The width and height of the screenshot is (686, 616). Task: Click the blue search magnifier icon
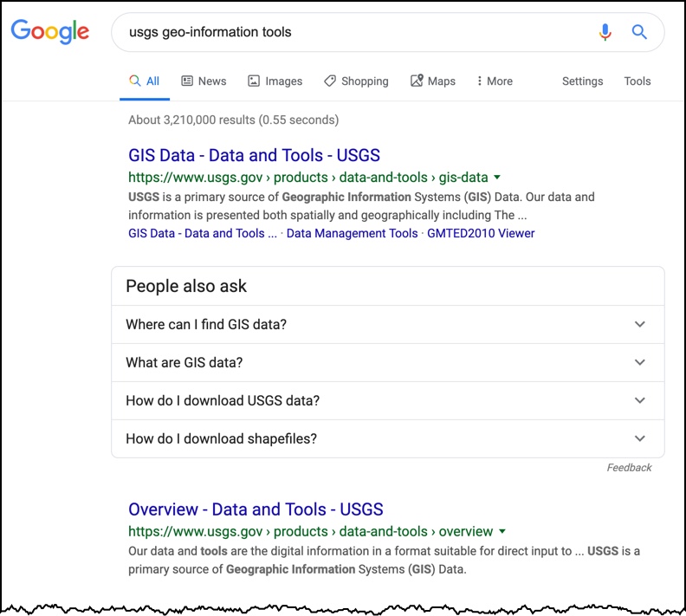(639, 32)
